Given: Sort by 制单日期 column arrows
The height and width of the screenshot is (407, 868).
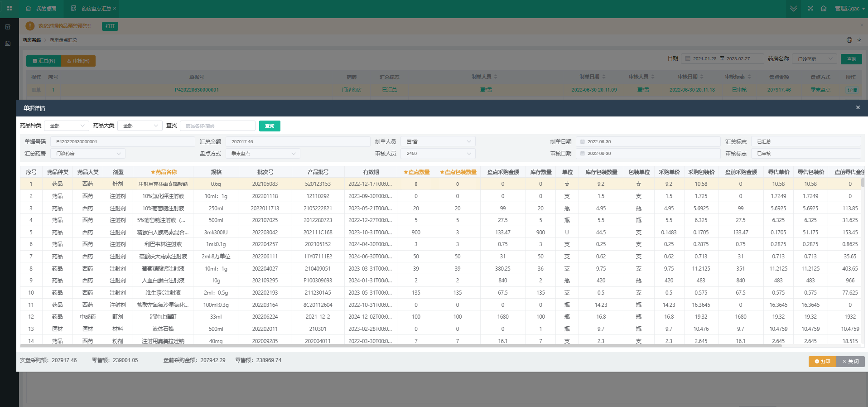Looking at the screenshot, I should [x=604, y=77].
